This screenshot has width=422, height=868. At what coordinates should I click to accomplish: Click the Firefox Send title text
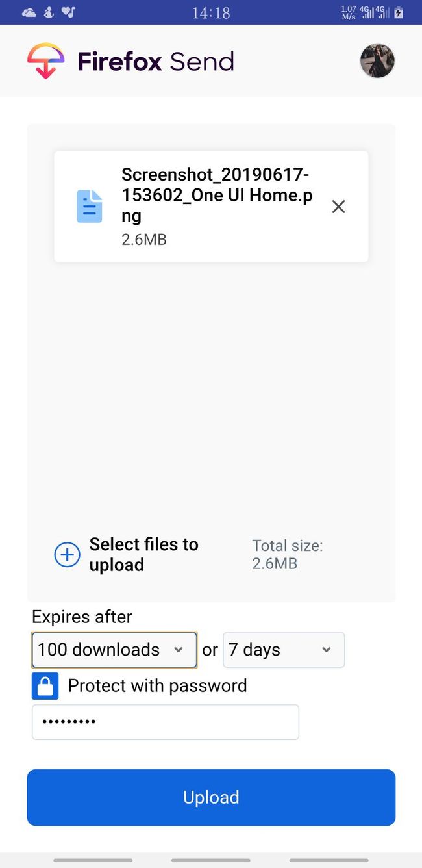click(x=156, y=62)
